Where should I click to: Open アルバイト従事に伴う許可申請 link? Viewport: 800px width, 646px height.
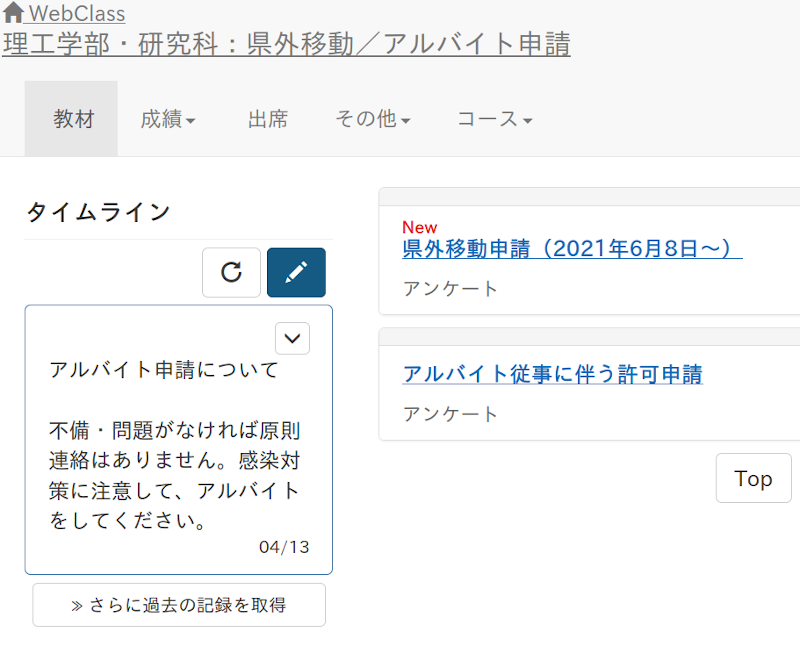tap(553, 374)
